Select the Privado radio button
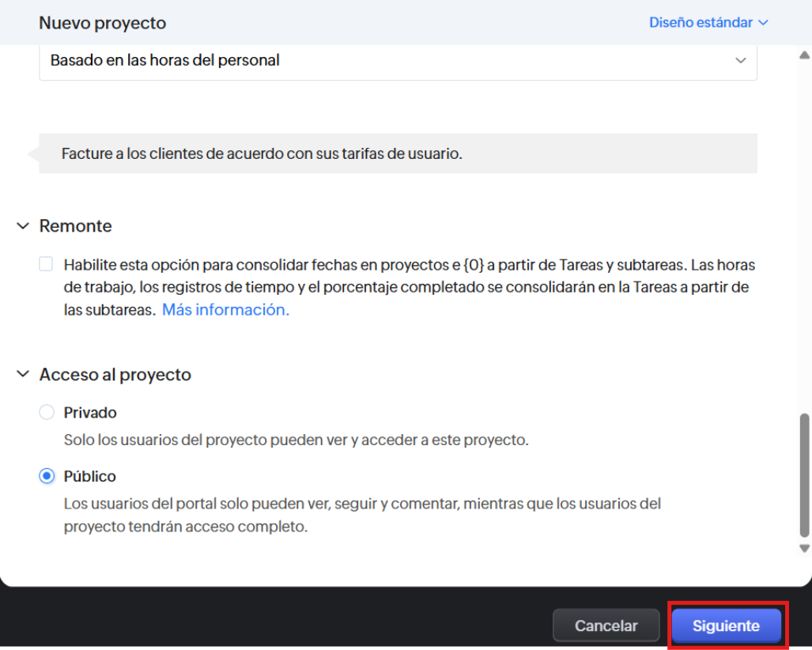 coord(47,413)
